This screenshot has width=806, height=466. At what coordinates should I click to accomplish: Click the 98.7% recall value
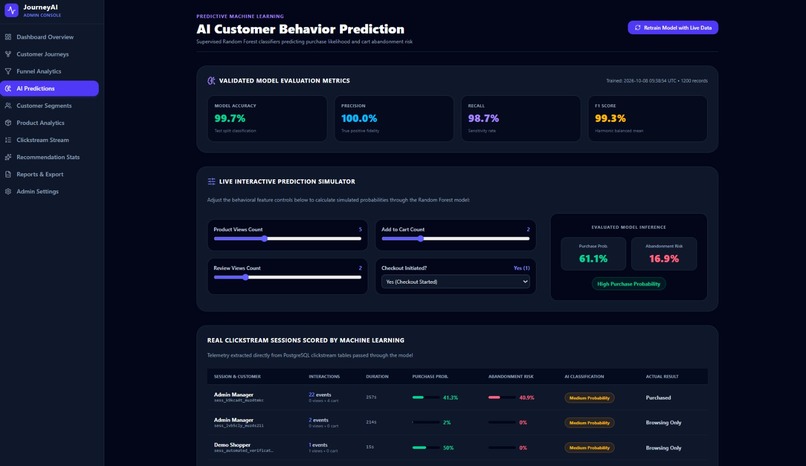point(483,118)
